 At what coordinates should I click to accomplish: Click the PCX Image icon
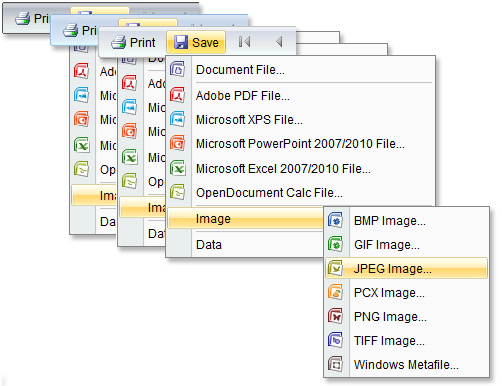click(x=335, y=292)
